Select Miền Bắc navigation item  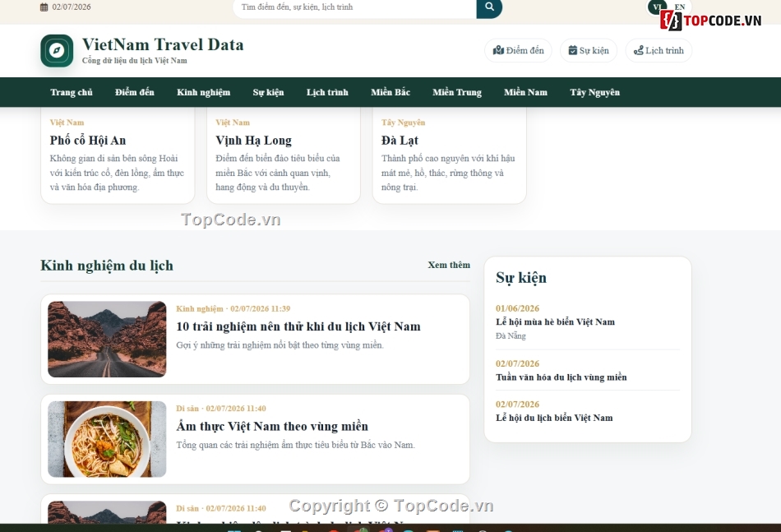(x=390, y=92)
